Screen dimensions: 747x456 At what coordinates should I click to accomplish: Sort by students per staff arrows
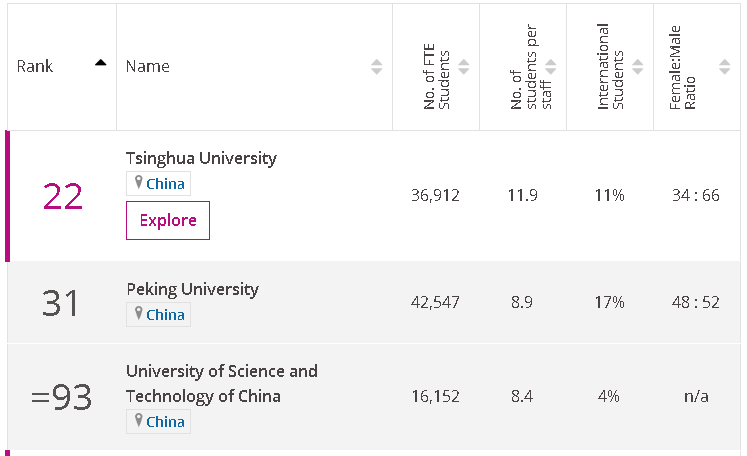[551, 67]
